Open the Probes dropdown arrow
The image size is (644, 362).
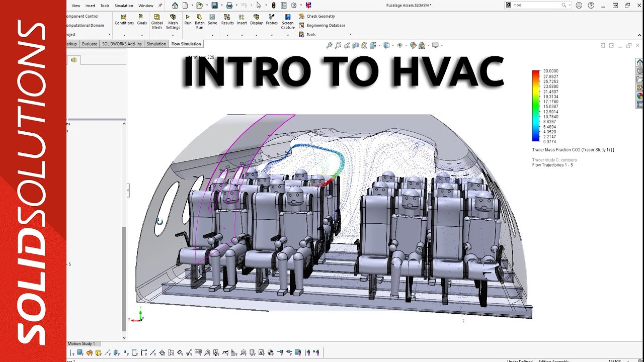point(272,35)
